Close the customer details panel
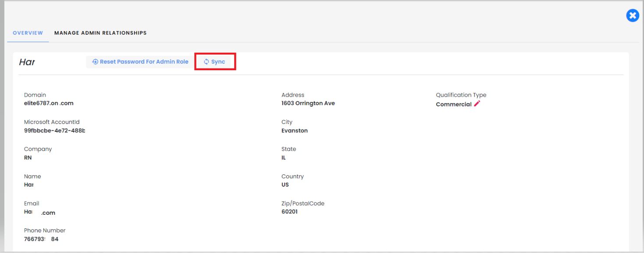Screen dimensions: 644x253 click(632, 16)
